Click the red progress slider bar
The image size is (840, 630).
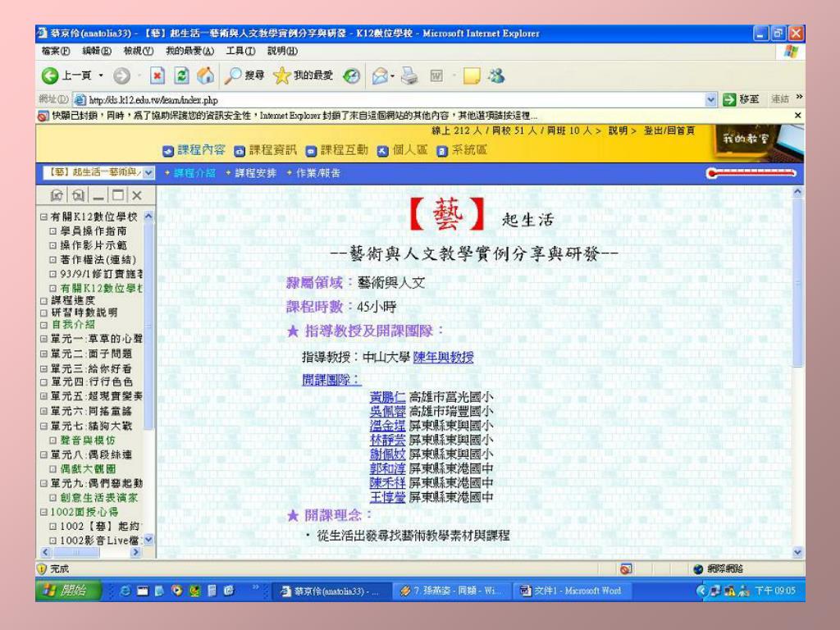coord(751,173)
